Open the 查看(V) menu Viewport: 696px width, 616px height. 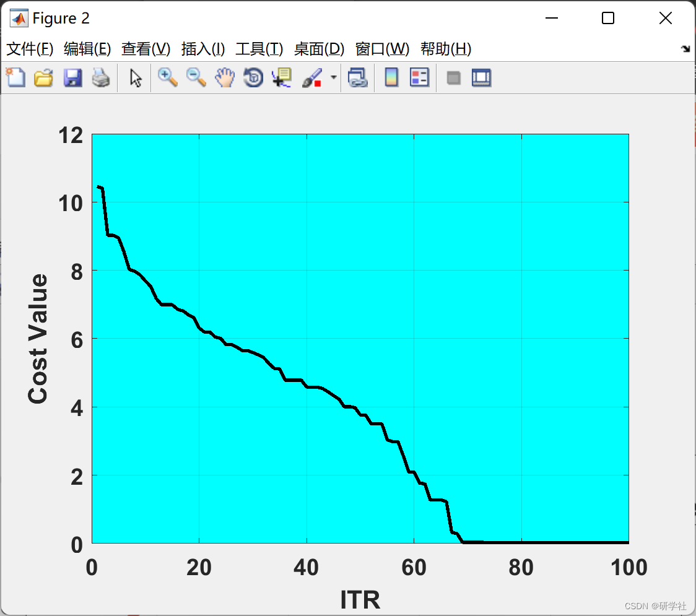[146, 49]
